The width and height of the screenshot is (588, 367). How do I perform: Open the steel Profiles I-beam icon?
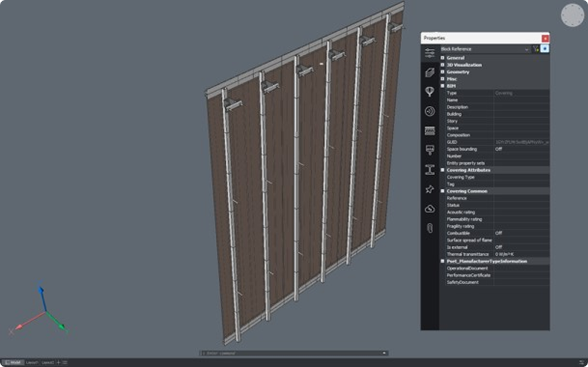[x=430, y=169]
